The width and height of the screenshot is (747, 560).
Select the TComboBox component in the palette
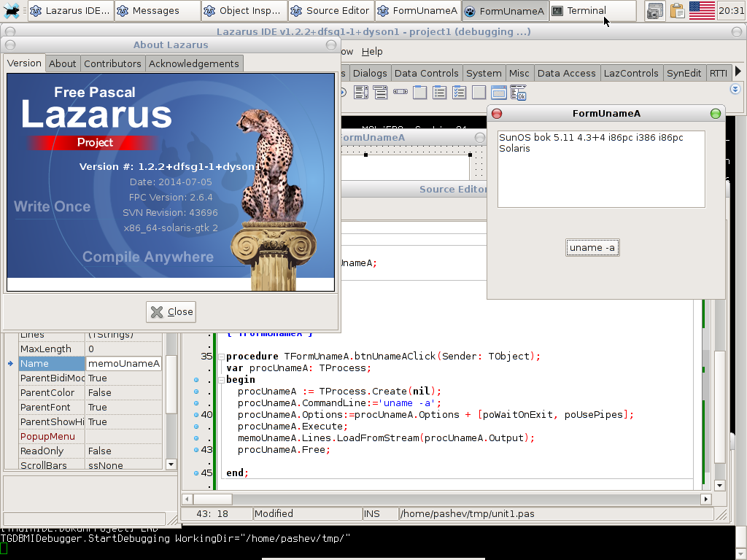point(380,93)
